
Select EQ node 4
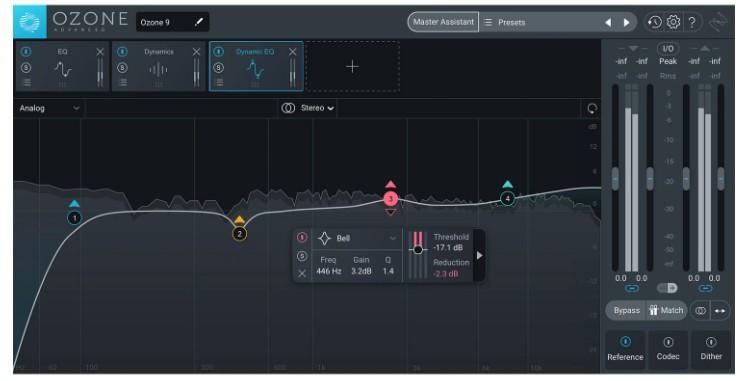(508, 198)
